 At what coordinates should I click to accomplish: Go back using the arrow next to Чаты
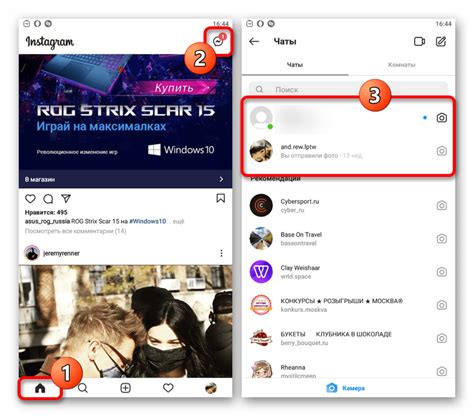tap(254, 42)
